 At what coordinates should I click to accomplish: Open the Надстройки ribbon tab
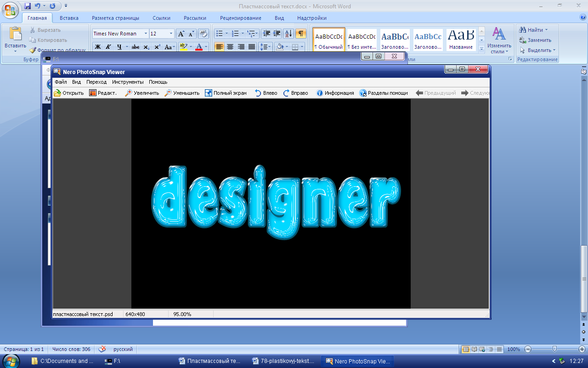[312, 18]
